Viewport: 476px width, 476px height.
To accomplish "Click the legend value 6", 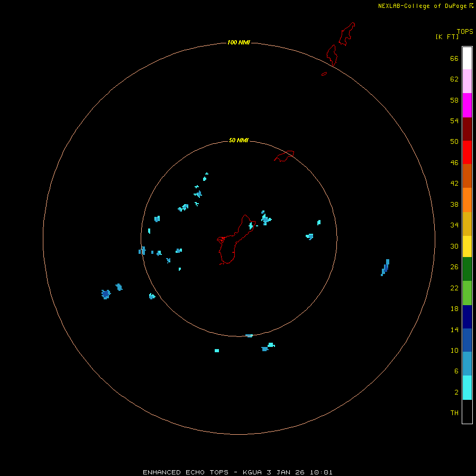I will (456, 371).
